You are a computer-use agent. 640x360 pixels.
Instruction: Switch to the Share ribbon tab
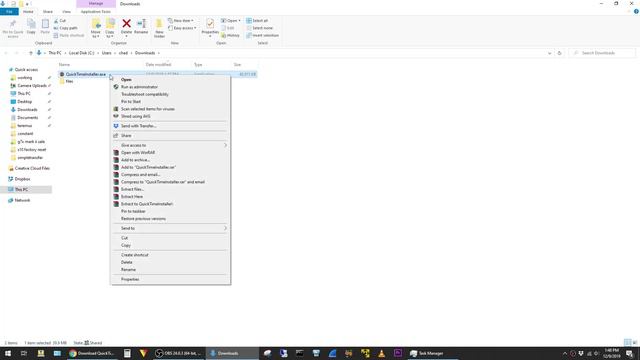(48, 11)
